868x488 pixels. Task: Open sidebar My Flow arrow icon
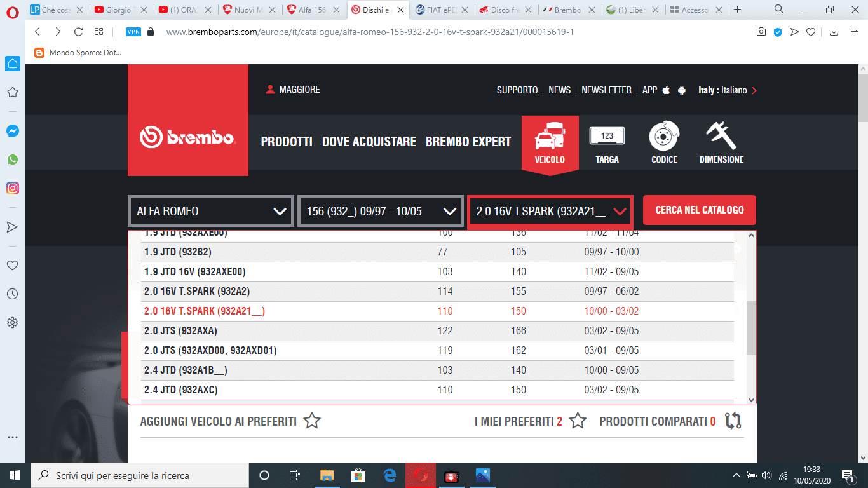point(12,227)
